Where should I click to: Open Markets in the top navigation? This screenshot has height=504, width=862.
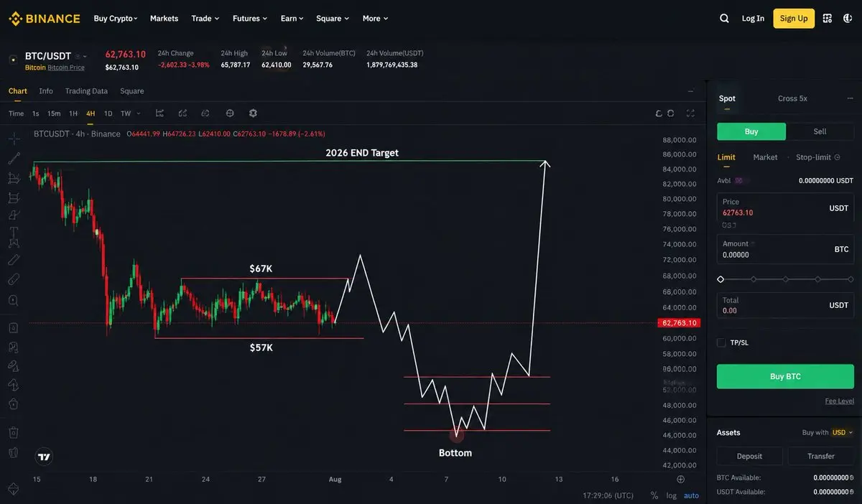pos(164,19)
